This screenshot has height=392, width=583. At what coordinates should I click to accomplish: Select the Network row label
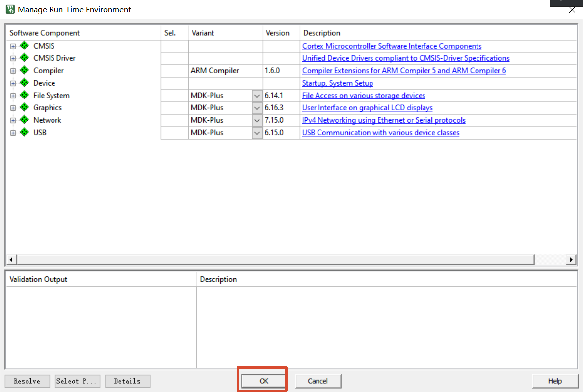click(47, 120)
